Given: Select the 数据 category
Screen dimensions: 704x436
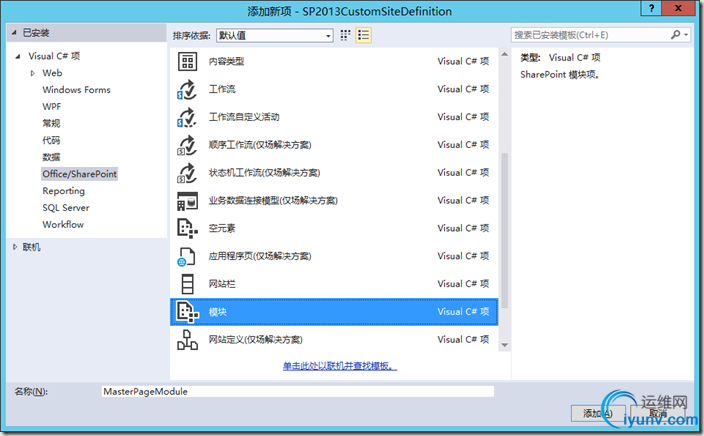Looking at the screenshot, I should [51, 157].
